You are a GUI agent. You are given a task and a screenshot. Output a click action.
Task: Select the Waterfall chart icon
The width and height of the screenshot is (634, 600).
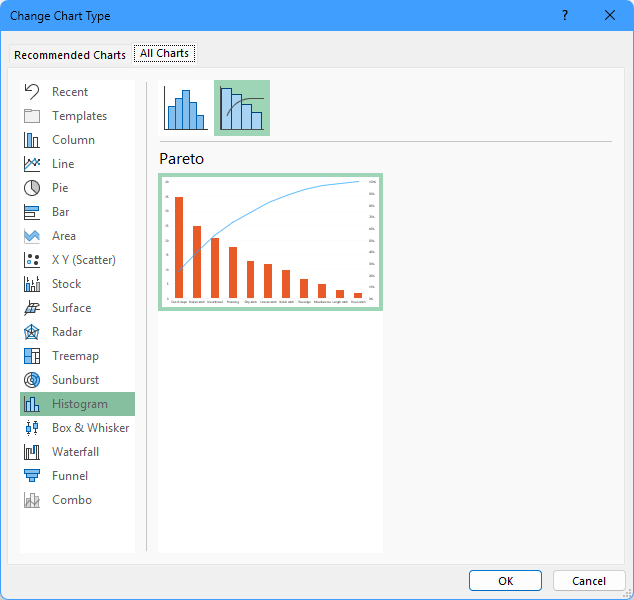click(32, 452)
